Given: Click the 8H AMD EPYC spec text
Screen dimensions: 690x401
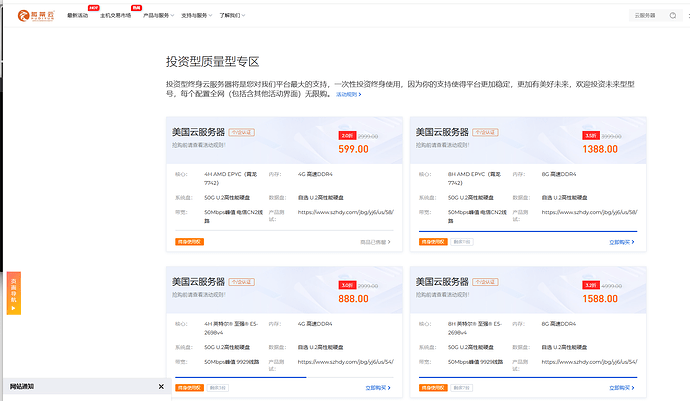Looking at the screenshot, I should coord(474,178).
